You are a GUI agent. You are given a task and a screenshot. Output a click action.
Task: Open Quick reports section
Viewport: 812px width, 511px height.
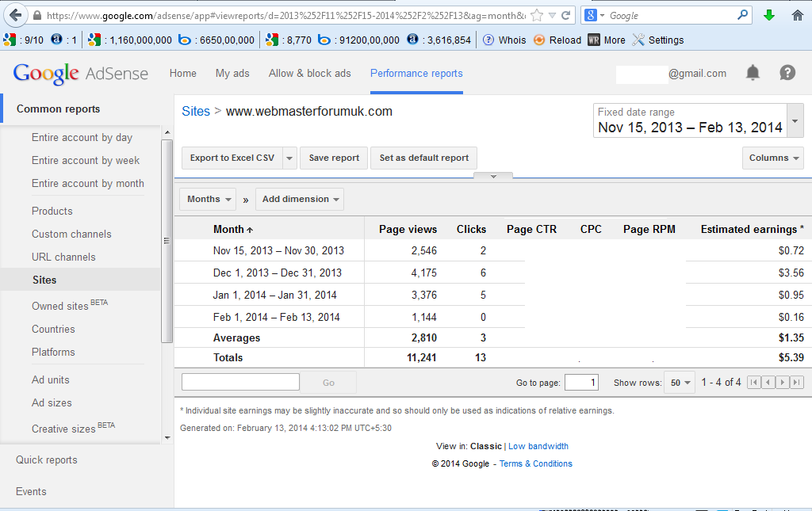pos(47,460)
